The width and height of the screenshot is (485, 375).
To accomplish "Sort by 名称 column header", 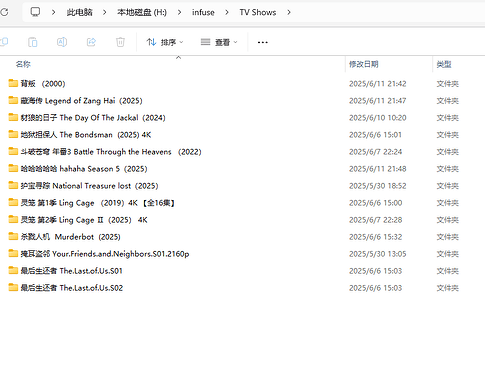I will [23, 64].
